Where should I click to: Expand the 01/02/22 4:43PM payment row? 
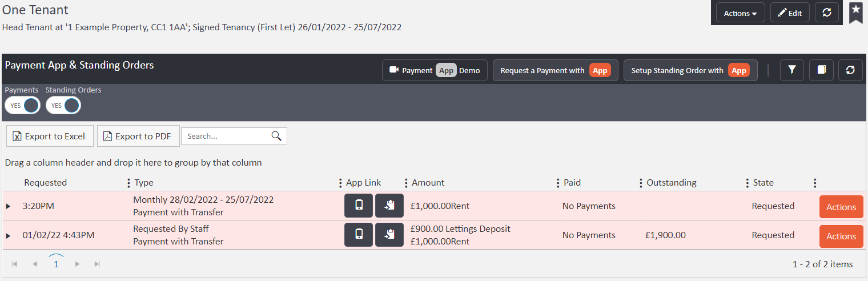pyautogui.click(x=8, y=235)
